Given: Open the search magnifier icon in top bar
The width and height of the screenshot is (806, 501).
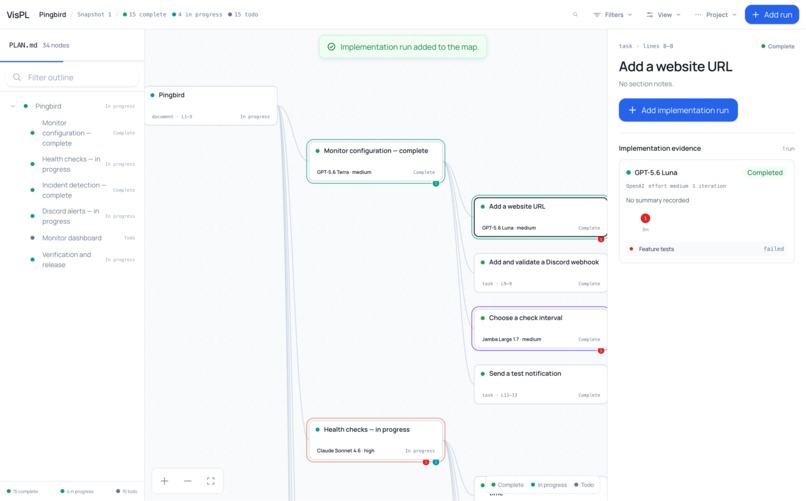Looking at the screenshot, I should point(575,14).
